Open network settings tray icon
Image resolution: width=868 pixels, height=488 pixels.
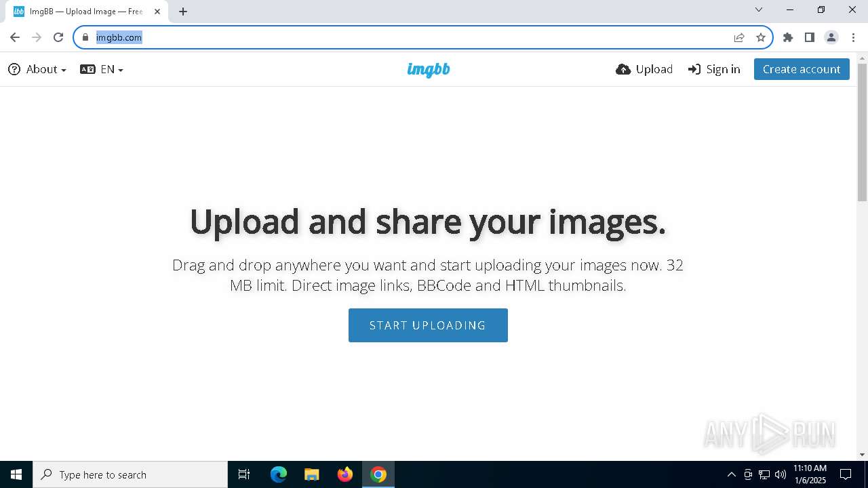(764, 474)
